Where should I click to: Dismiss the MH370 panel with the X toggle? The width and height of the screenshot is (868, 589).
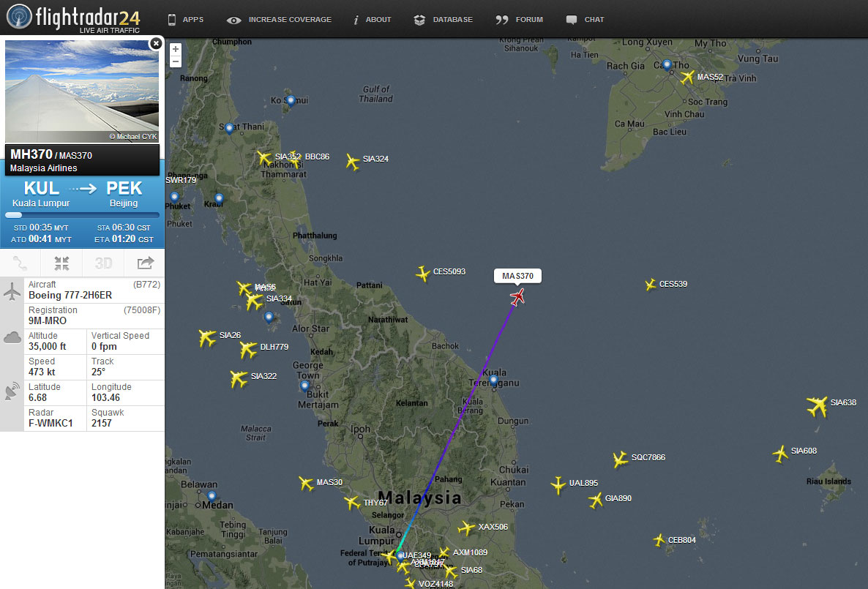coord(156,43)
